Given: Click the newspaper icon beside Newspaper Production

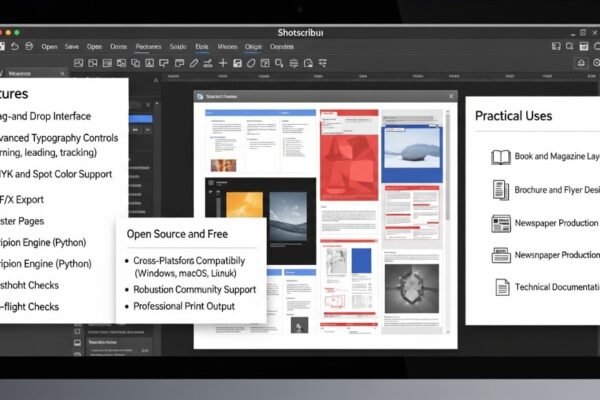Looking at the screenshot, I should (501, 224).
